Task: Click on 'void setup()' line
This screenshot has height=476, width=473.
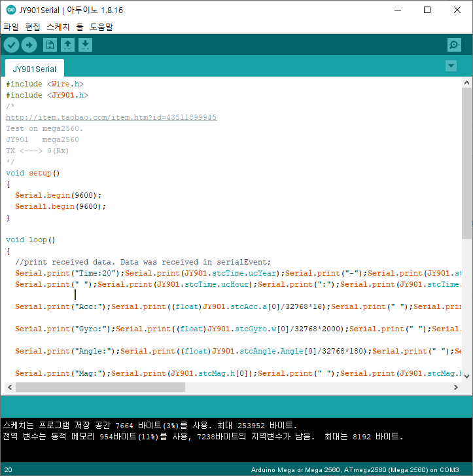Action: (33, 173)
